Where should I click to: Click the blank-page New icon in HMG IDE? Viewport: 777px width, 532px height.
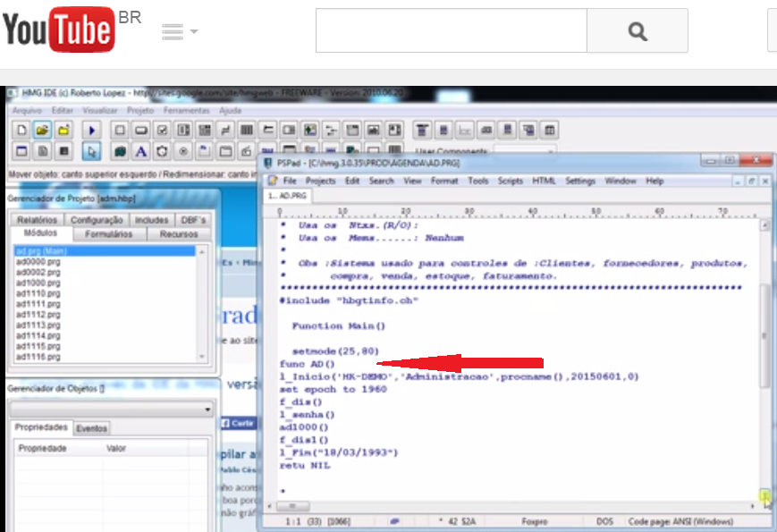click(21, 131)
